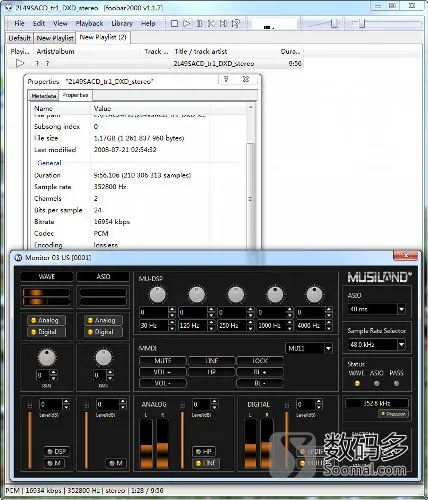
Task: Click the MU-DSP knob above 250 Hz
Action: coord(236,294)
